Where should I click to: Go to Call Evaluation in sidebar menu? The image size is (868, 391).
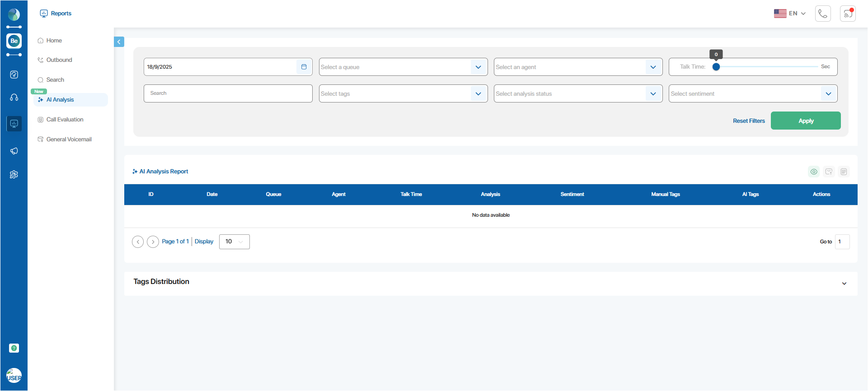pyautogui.click(x=65, y=120)
